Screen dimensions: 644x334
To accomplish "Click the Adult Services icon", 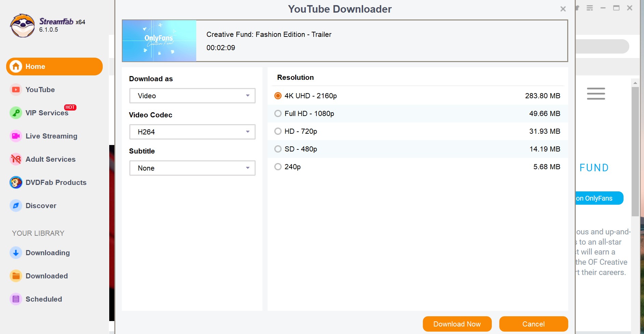I will pyautogui.click(x=16, y=159).
